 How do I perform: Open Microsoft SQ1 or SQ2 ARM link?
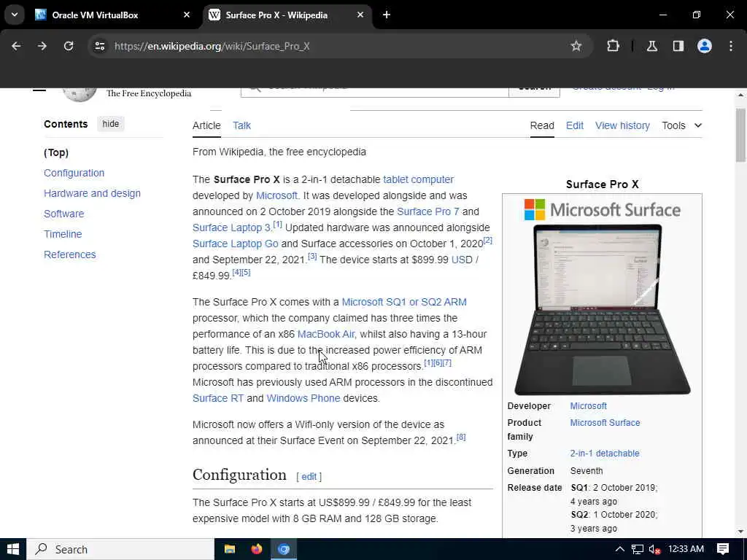click(404, 303)
